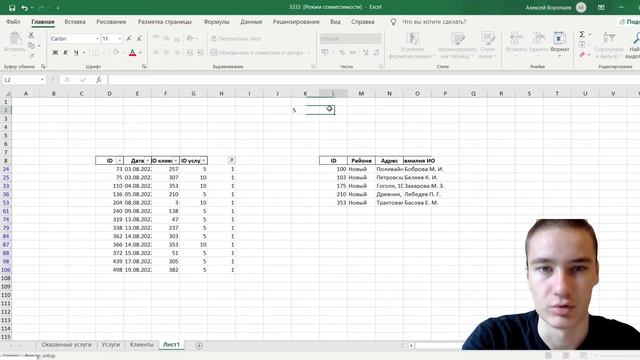Increase font size with the larger A icon
This screenshot has width=640, height=360.
point(129,38)
